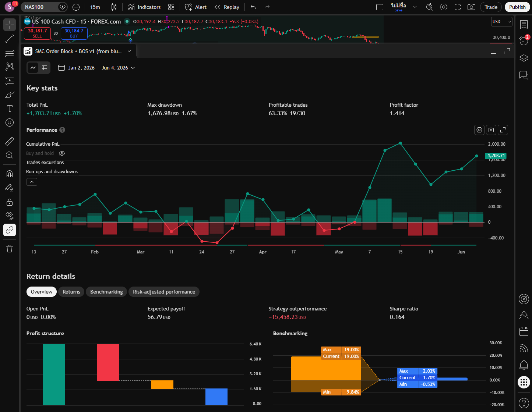Add a symbol to compare
532x412 pixels.
click(76, 7)
